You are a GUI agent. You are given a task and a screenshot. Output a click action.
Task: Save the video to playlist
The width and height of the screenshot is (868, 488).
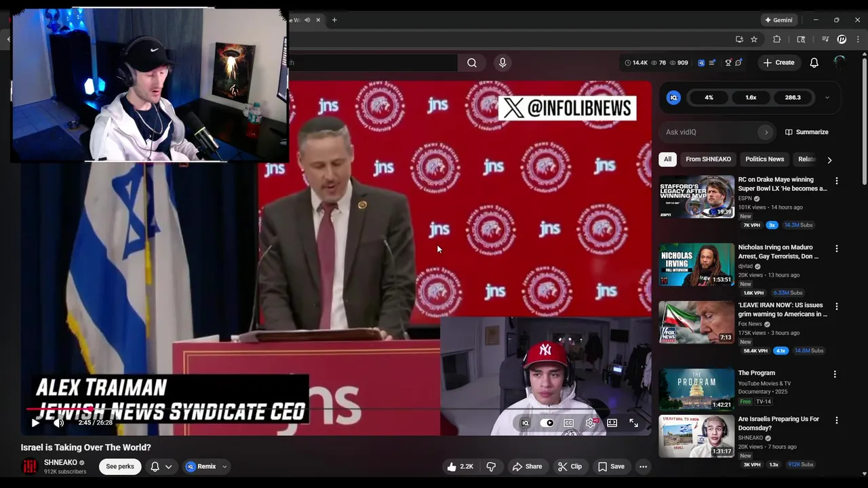point(611,466)
